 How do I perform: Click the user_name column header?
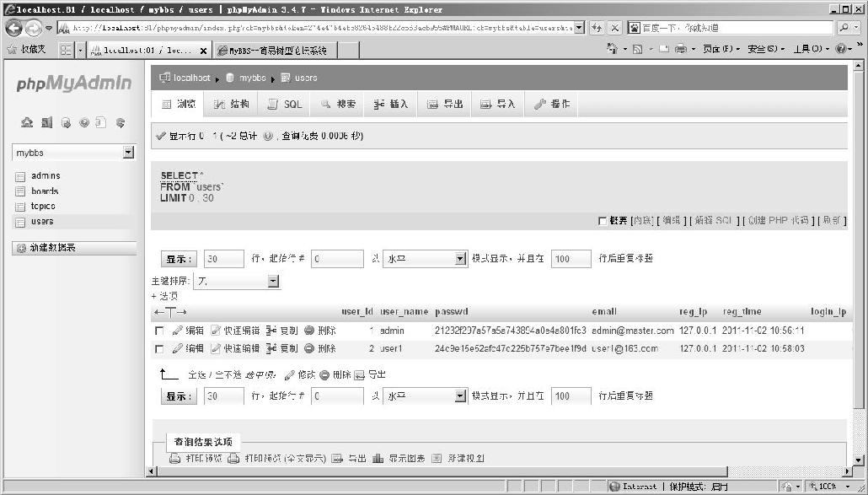405,312
